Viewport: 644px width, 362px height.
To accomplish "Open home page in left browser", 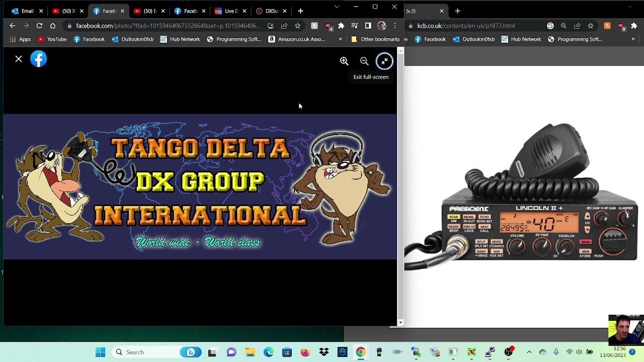I will tap(53, 26).
